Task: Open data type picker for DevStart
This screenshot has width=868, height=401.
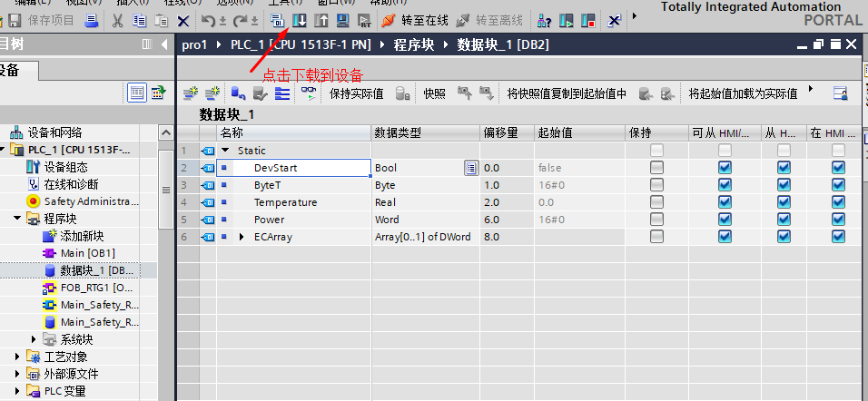Action: [470, 168]
